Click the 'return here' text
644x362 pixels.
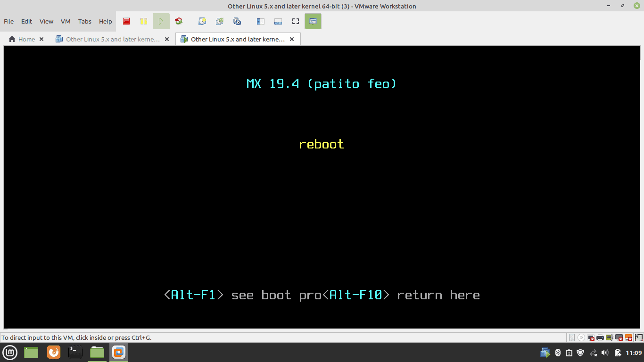click(x=438, y=295)
